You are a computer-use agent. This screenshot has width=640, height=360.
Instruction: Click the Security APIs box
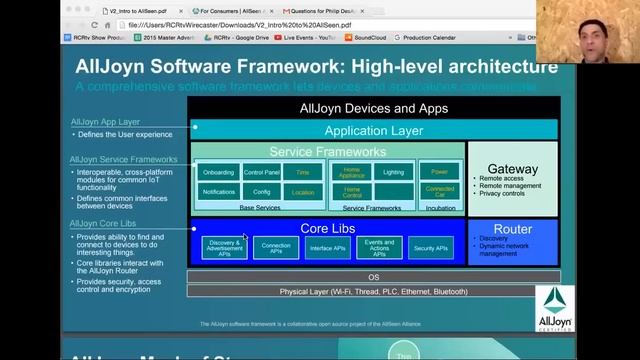coord(431,248)
